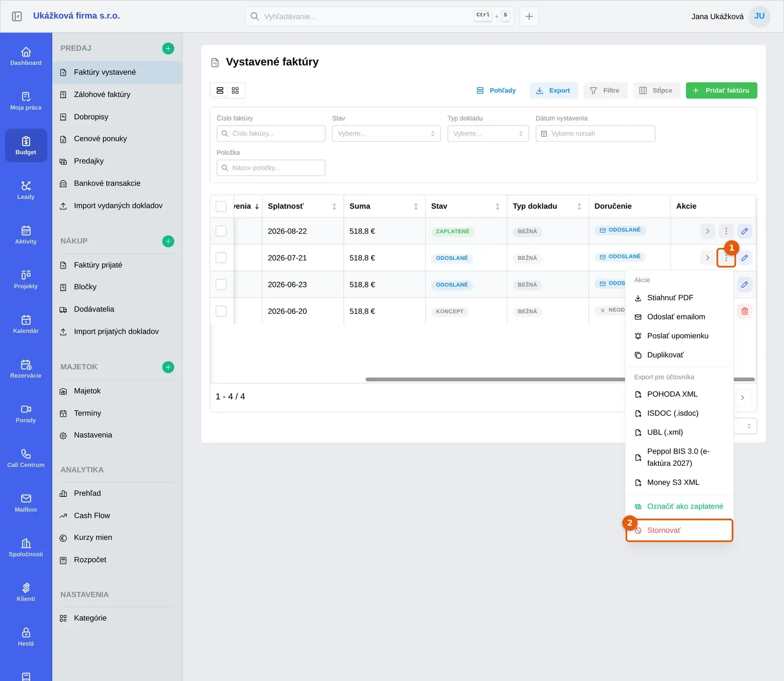Check the row with due date 2026-08-22
This screenshot has width=784, height=681.
[221, 231]
